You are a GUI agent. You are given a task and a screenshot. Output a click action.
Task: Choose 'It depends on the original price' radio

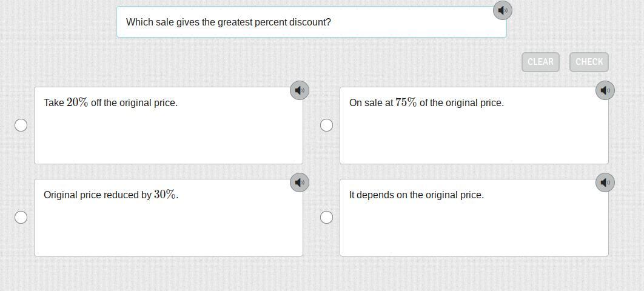point(326,217)
